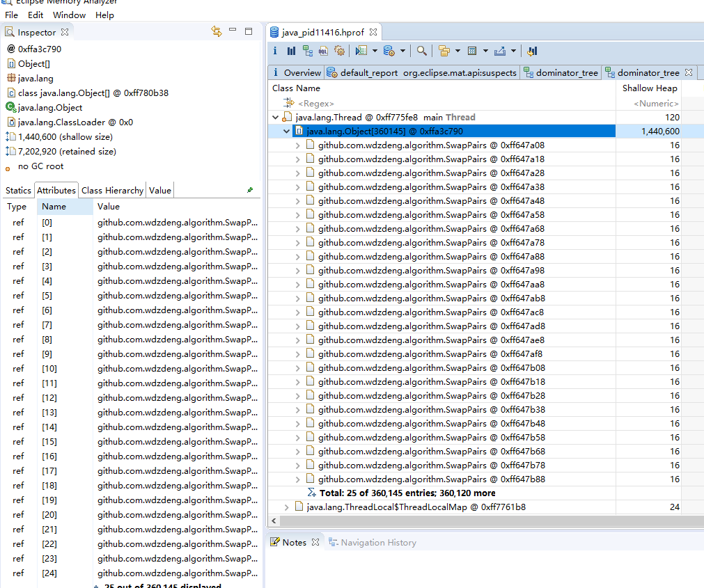Find object by address magnifier icon

click(x=421, y=51)
